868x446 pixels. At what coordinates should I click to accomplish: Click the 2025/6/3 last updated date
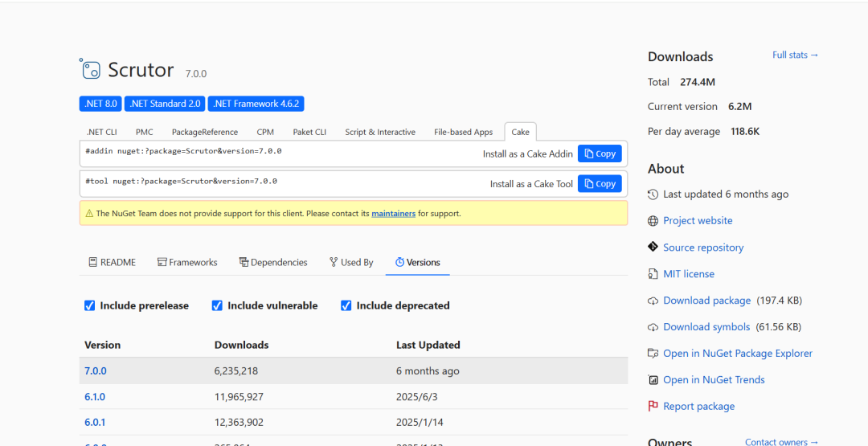416,397
